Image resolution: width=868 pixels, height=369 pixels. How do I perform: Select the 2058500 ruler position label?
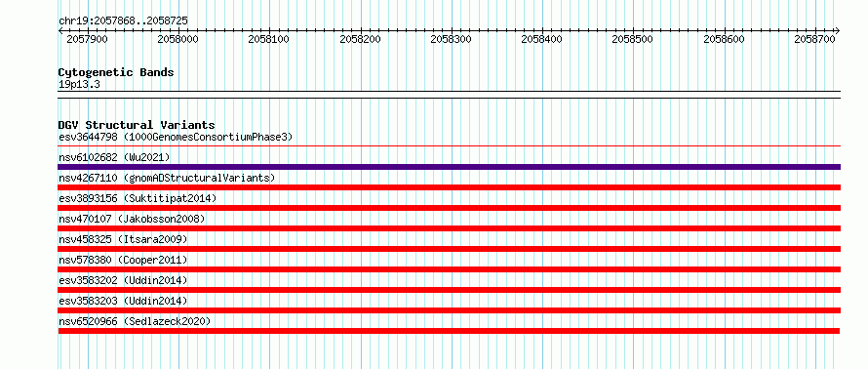click(632, 39)
